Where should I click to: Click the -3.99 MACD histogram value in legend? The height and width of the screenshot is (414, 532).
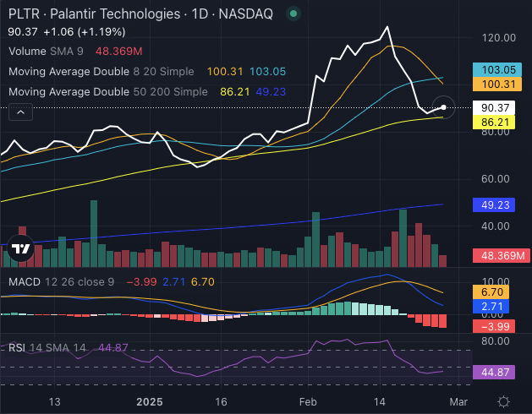[141, 281]
